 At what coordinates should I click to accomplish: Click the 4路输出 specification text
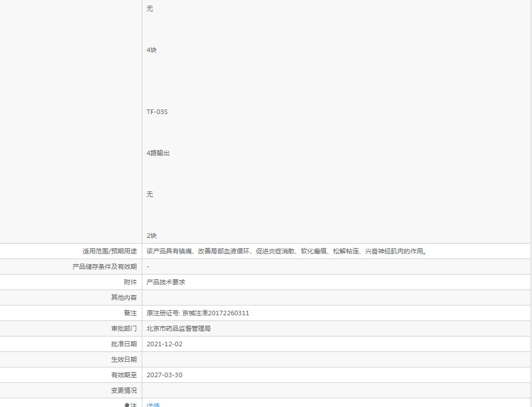coord(158,153)
